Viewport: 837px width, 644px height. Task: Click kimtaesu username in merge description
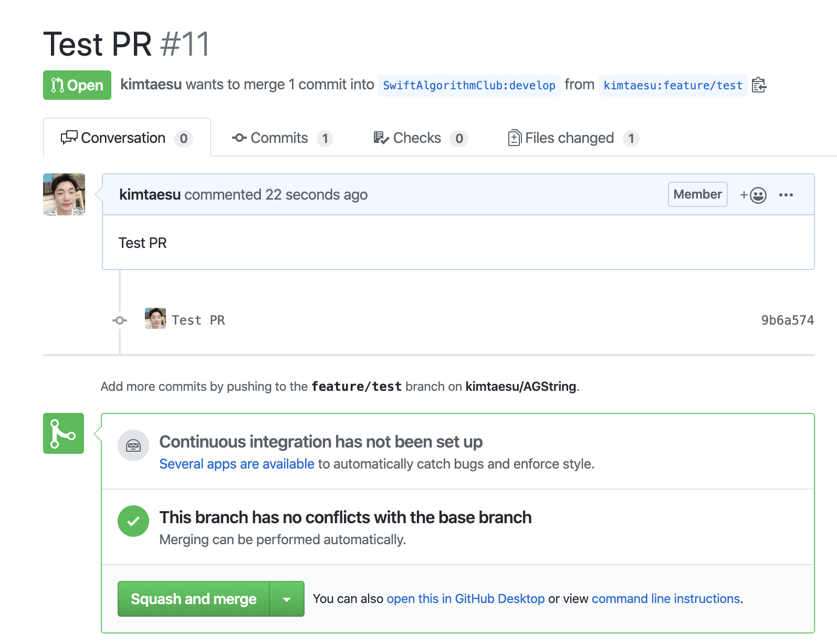click(x=151, y=85)
